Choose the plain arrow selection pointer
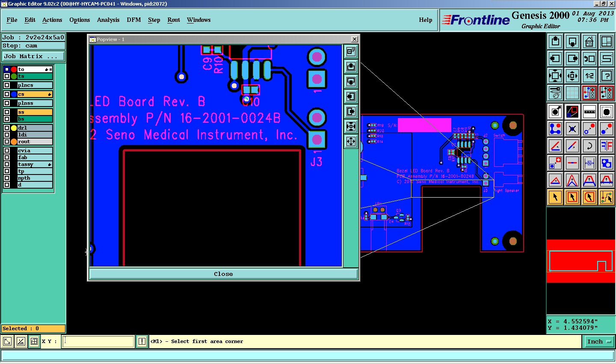This screenshot has width=616, height=364. 555,197
